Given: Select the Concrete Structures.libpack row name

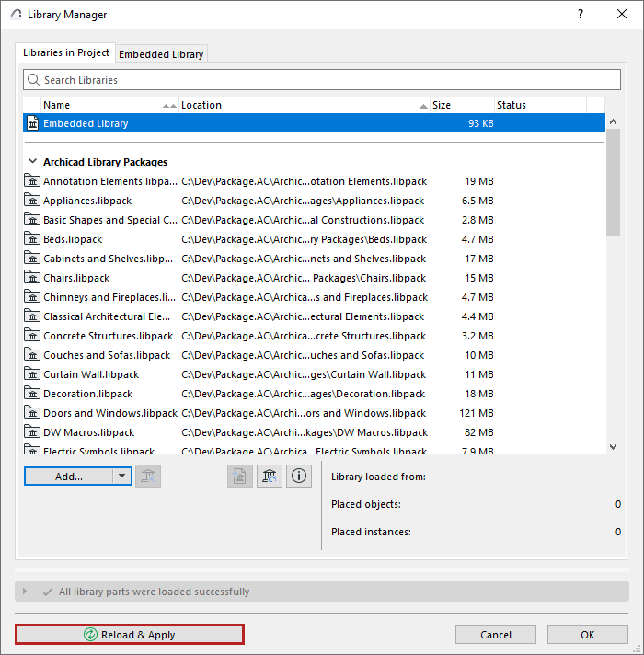Looking at the screenshot, I should (109, 336).
